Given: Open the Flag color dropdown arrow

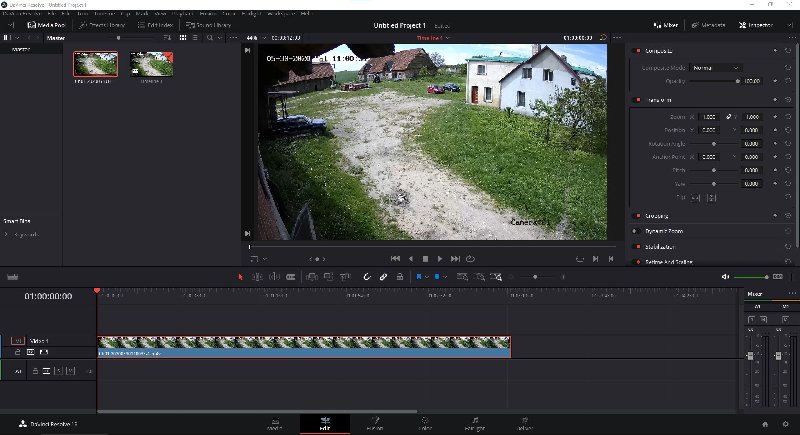Looking at the screenshot, I should [x=427, y=277].
